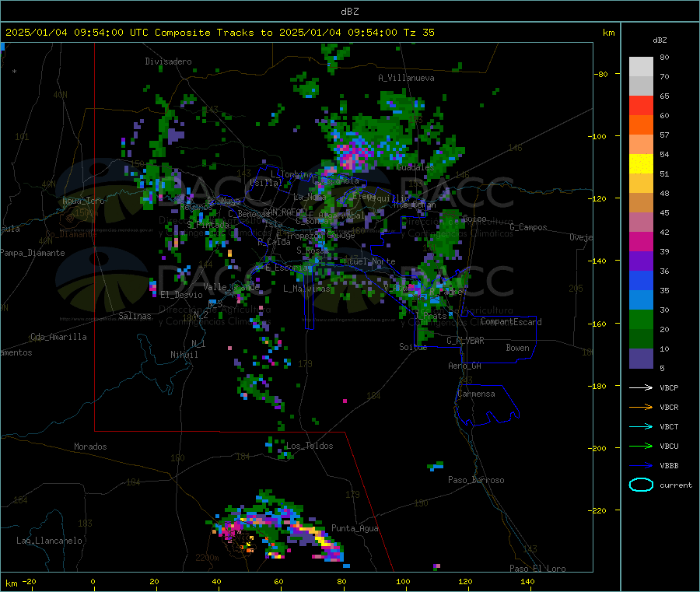Click the green VBCU arrow legend icon
Screen dimensions: 700x592
tap(641, 446)
